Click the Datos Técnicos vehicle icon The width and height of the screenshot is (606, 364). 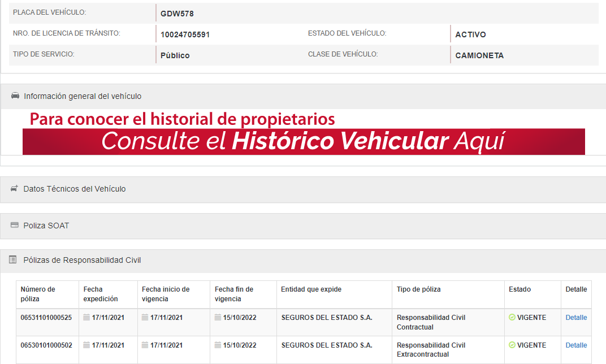[x=14, y=189]
